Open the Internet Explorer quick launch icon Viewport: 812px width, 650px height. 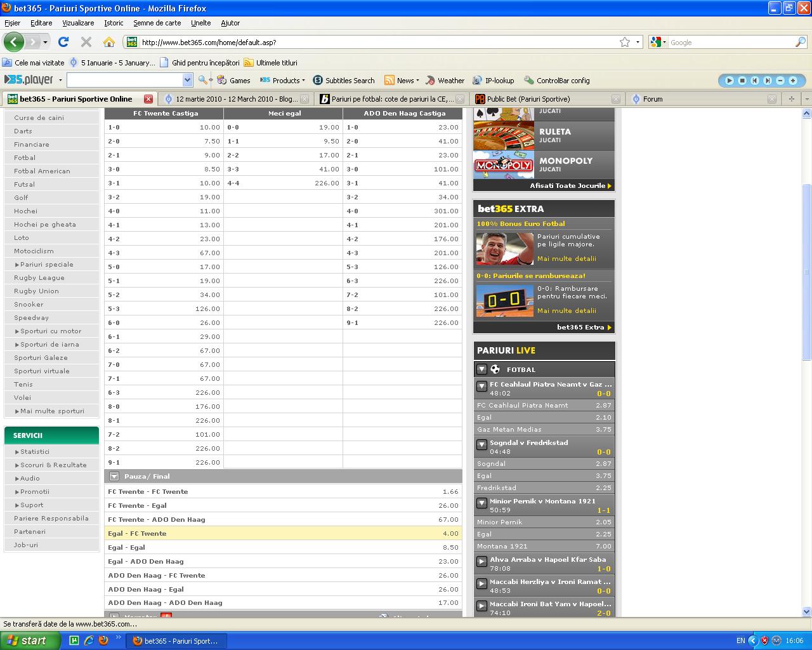click(89, 640)
